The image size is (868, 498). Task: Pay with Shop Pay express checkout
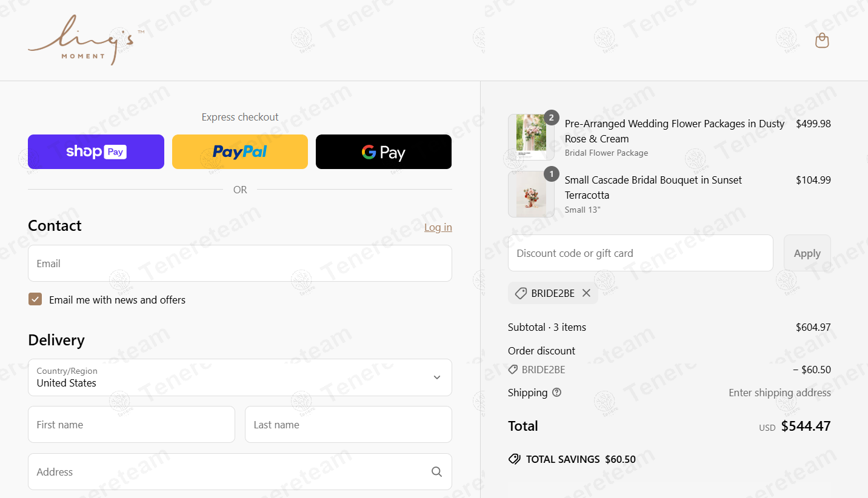[96, 151]
